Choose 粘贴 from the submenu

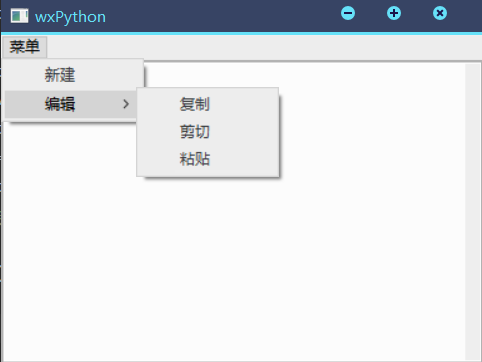point(207,159)
